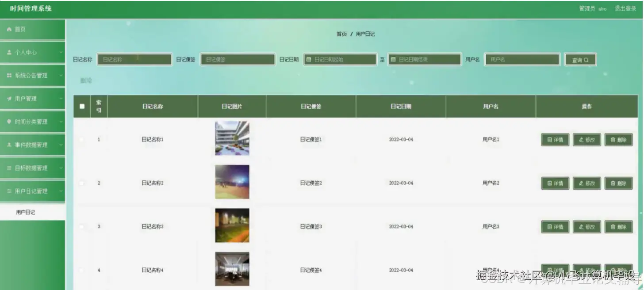Click calendar icon in 日记日期结束 field
Image resolution: width=644 pixels, height=290 pixels.
(x=393, y=59)
